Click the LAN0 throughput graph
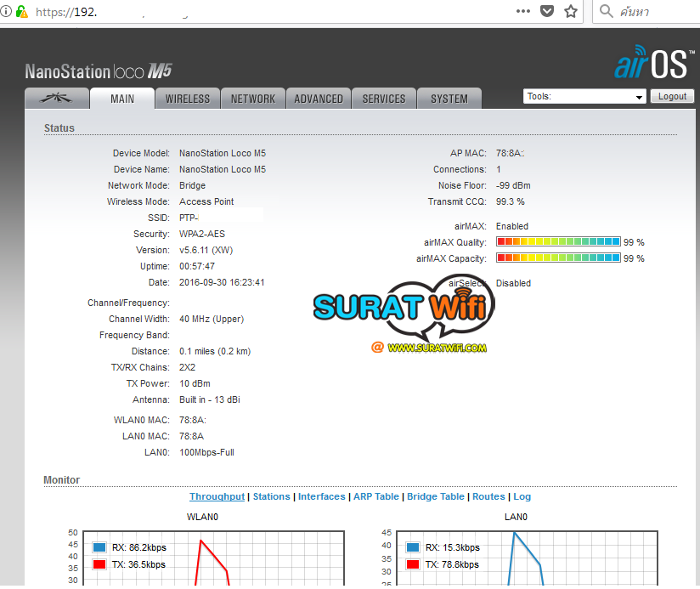This screenshot has width=700, height=589. coord(527,558)
